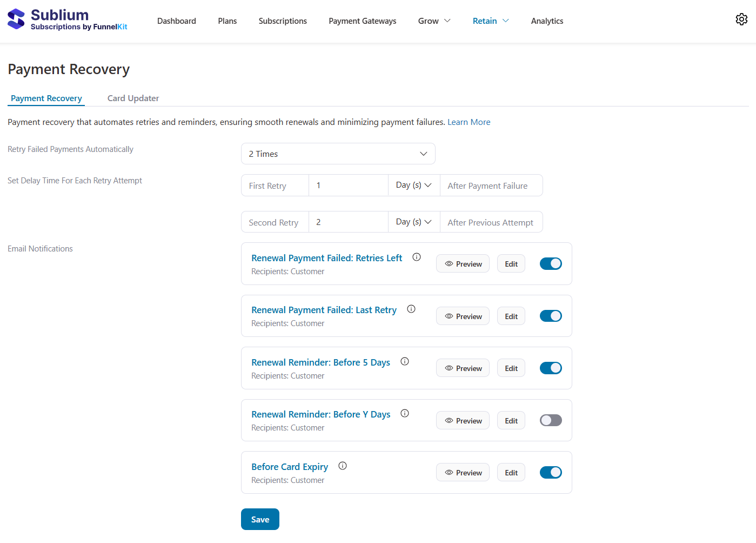Screen dimensions: 756x543
Task: Expand the Grow menu chevron
Action: 449,21
